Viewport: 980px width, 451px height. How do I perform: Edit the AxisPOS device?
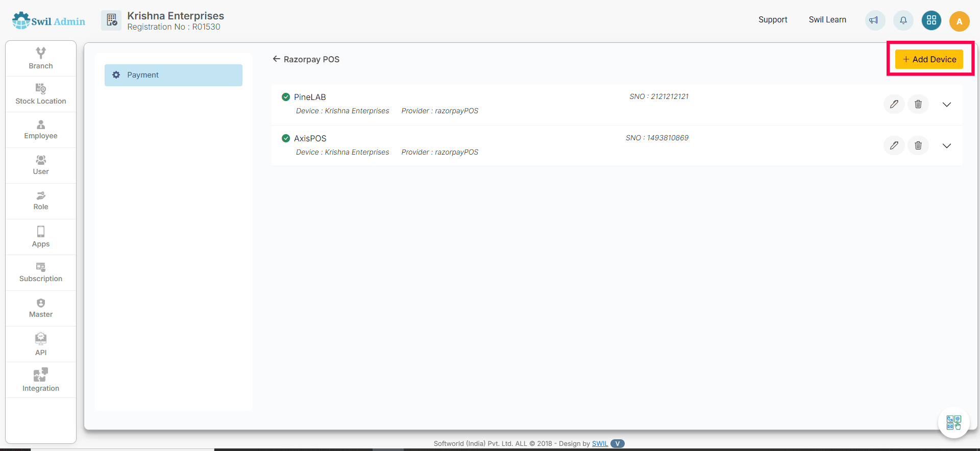point(894,145)
